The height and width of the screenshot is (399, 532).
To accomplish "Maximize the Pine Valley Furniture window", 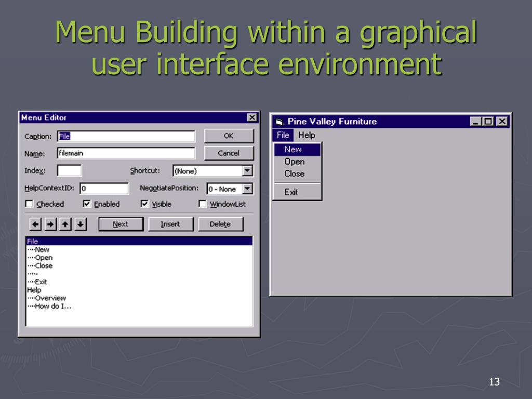I will click(488, 121).
